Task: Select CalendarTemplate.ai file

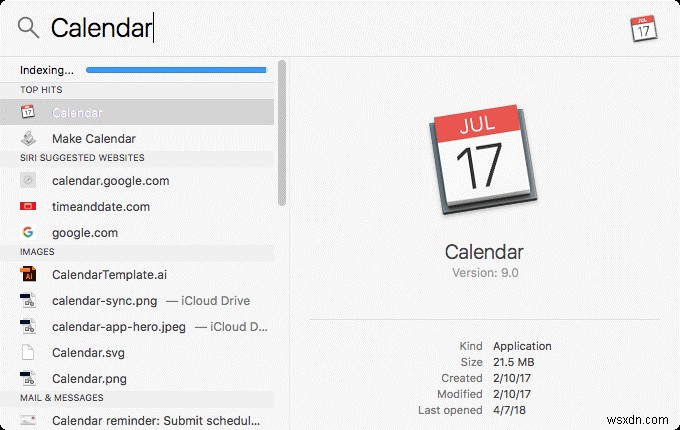Action: coord(137,274)
